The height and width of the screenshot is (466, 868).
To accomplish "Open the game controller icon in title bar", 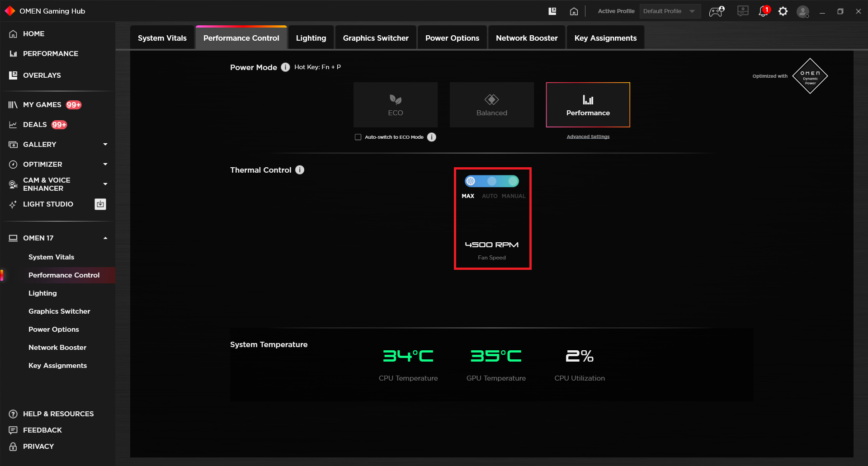I will [717, 11].
